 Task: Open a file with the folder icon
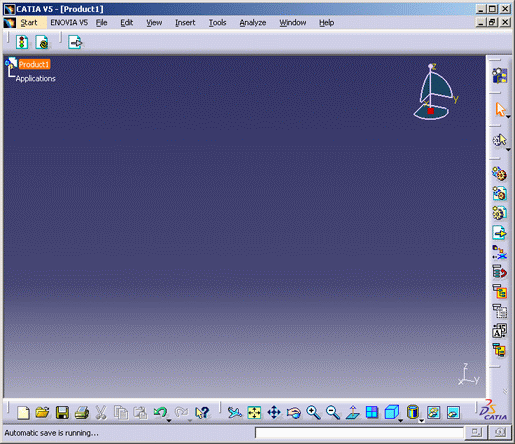coord(42,413)
